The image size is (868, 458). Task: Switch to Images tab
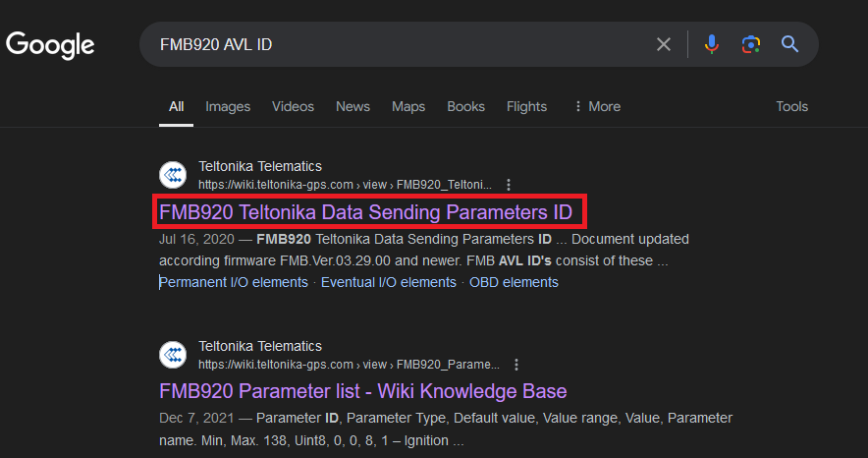pos(228,106)
